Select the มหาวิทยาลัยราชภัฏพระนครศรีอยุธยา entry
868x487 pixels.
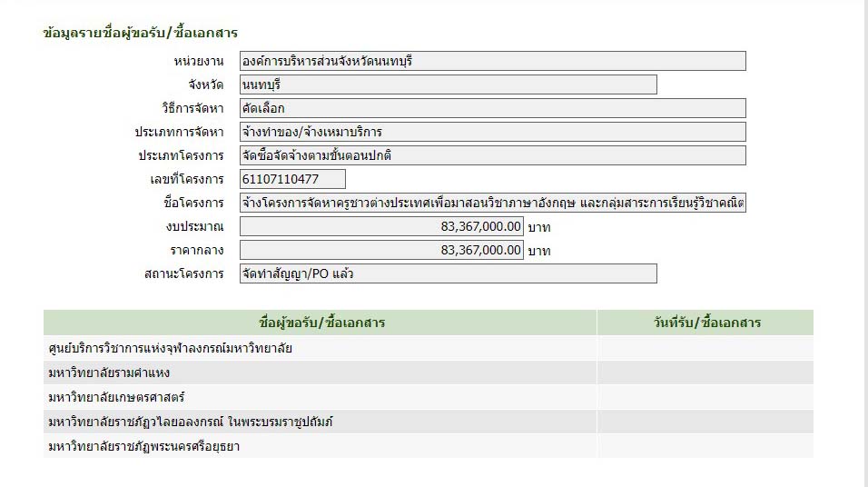143,446
